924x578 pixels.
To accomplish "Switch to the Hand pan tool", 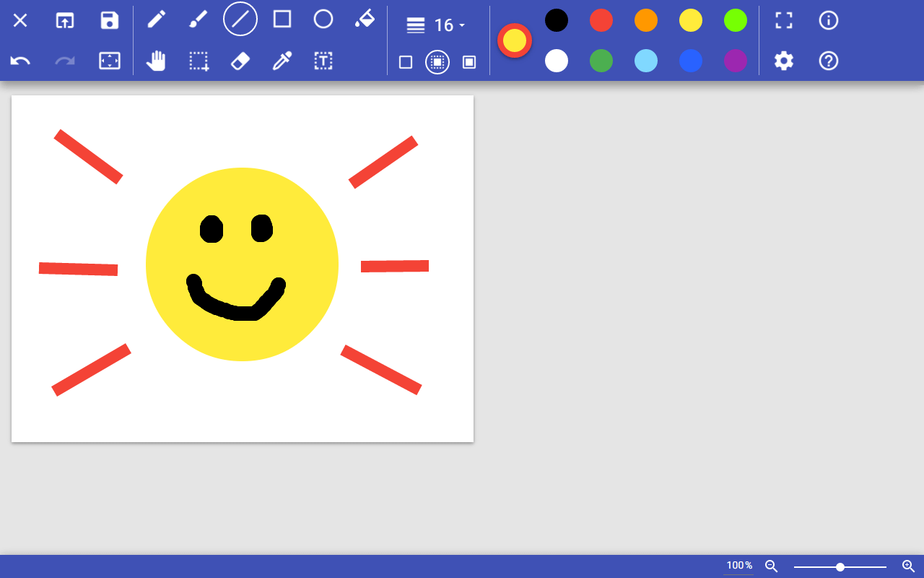I will click(157, 61).
